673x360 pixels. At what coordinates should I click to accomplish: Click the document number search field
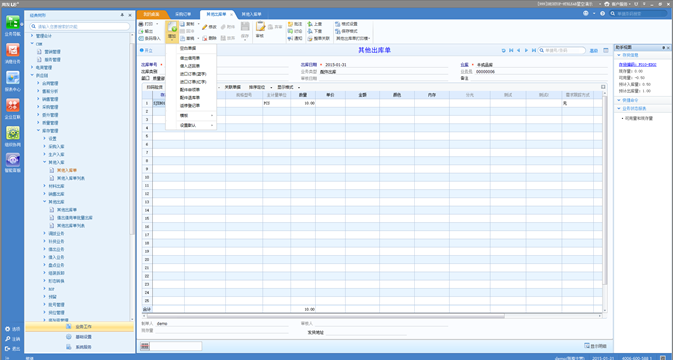[563, 51]
